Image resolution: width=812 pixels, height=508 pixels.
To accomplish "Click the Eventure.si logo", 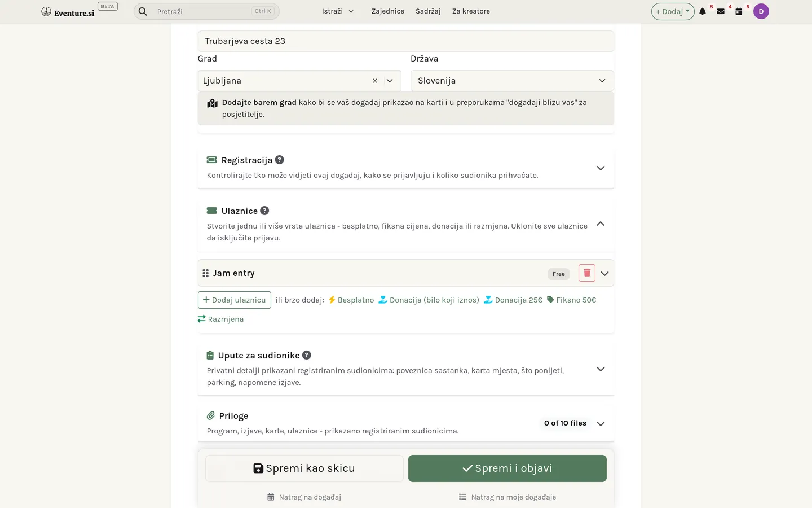I will [68, 12].
